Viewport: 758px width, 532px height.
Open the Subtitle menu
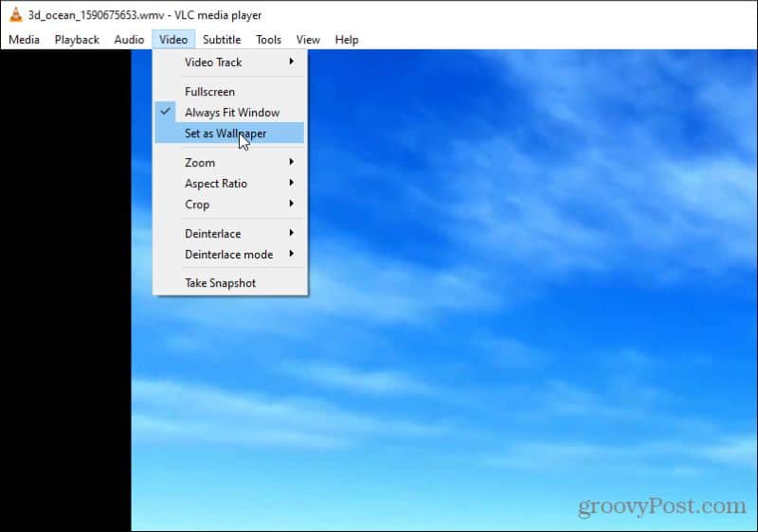click(x=222, y=40)
